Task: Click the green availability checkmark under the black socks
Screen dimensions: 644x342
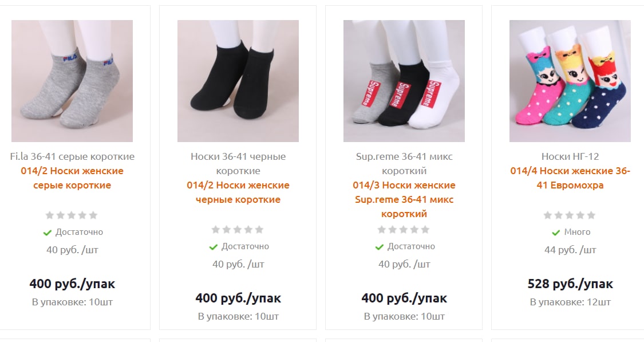Action: point(213,247)
